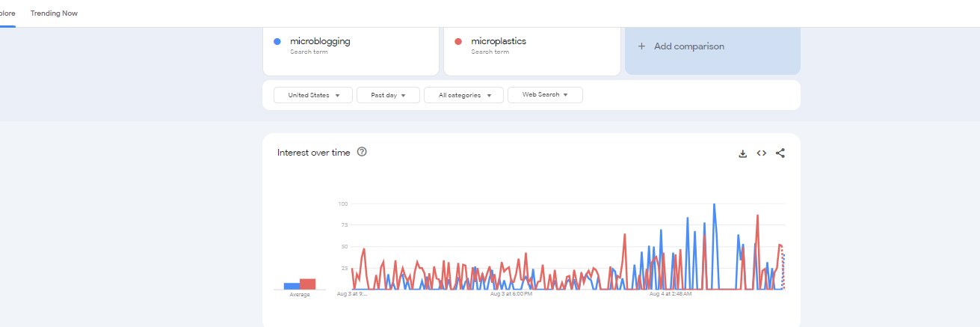This screenshot has height=327, width=980.
Task: Click the blue microblogging average bar
Action: click(x=292, y=286)
